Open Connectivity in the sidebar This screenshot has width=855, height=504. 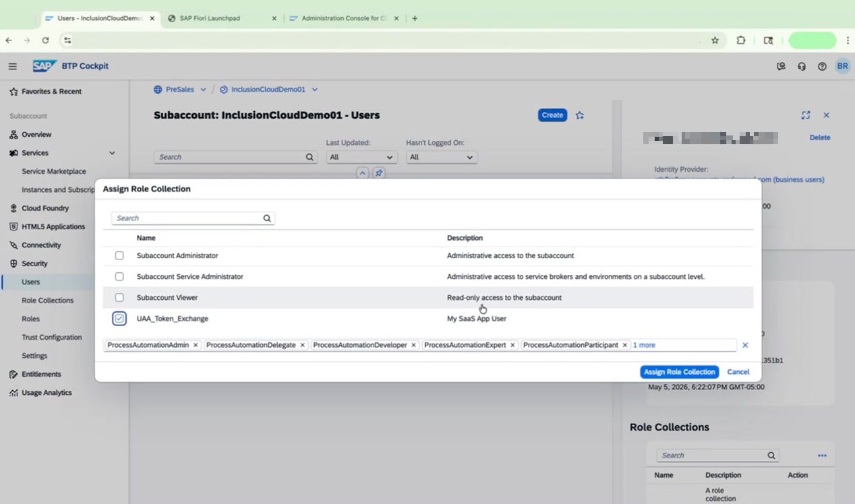tap(41, 245)
